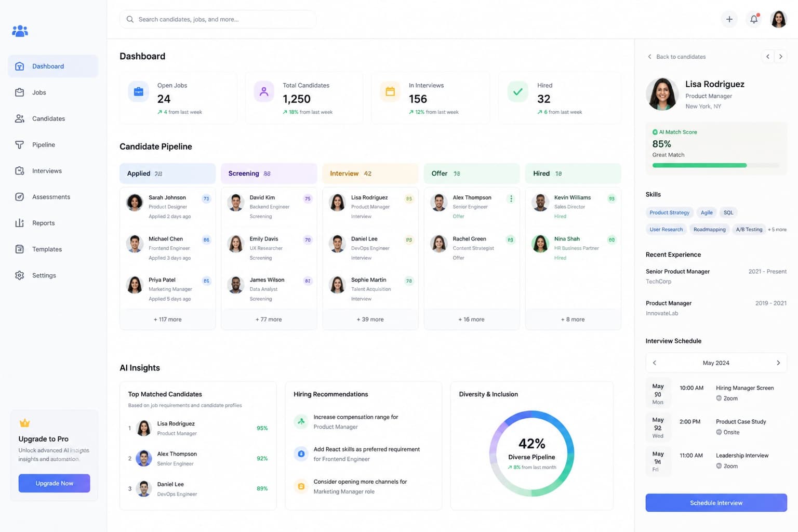Open notifications with the bell icon
Viewport: 798px width, 532px height.
(x=754, y=19)
